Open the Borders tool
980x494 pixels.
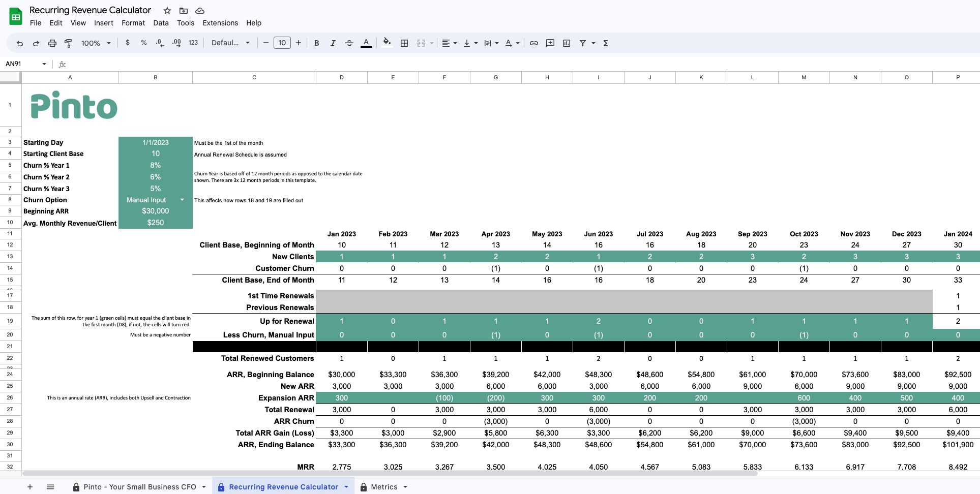404,43
